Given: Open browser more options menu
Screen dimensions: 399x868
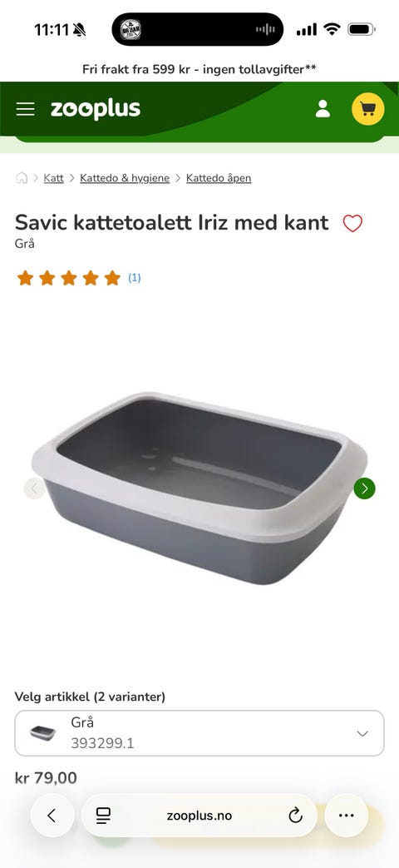Looking at the screenshot, I should pos(346,816).
